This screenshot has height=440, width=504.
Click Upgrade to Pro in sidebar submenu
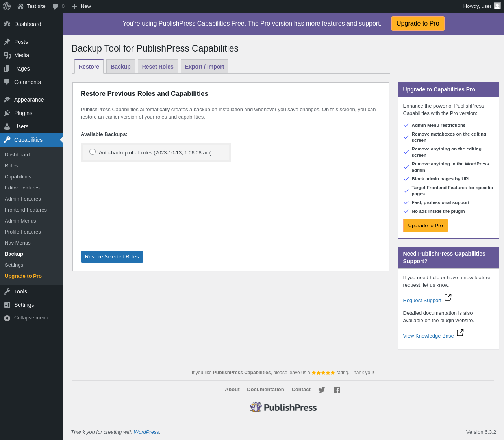pos(23,276)
